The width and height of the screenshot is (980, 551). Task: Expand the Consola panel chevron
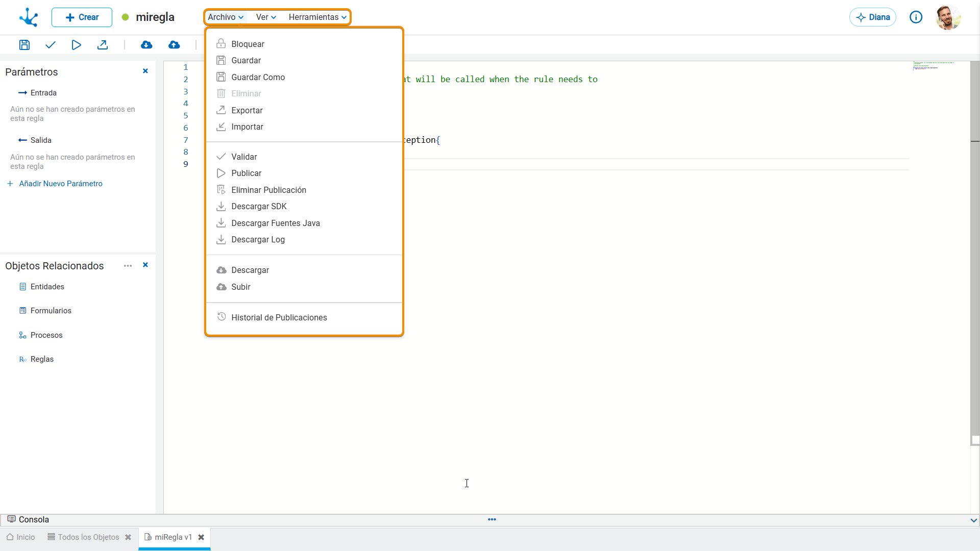click(x=973, y=520)
